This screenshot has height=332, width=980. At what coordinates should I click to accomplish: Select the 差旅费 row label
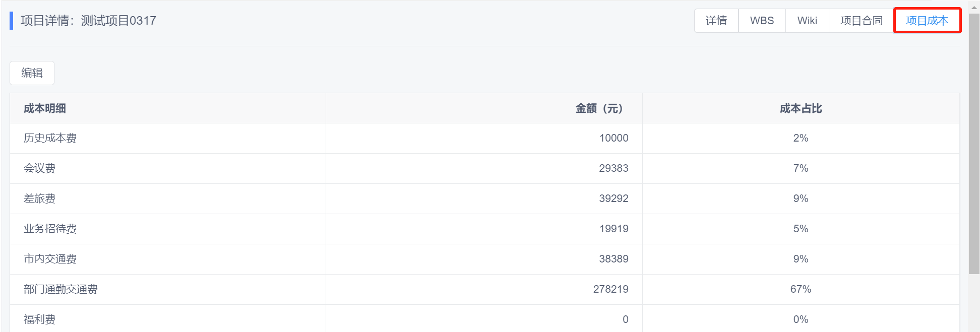coord(39,198)
